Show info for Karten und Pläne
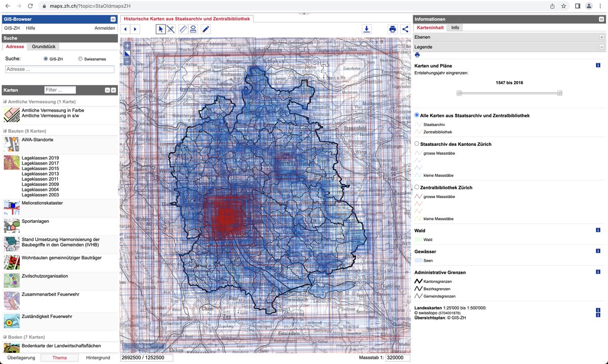This screenshot has width=608, height=364. coord(598,65)
